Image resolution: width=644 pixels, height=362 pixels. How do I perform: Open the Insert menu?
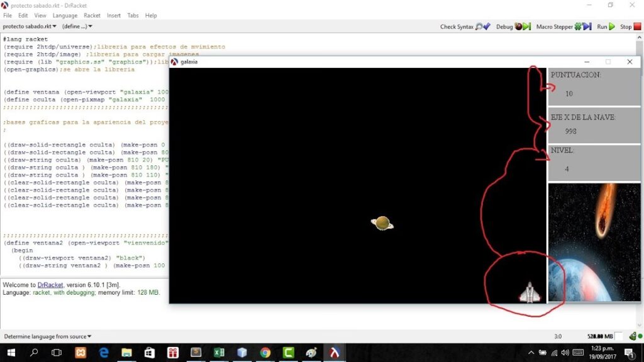tap(114, 15)
